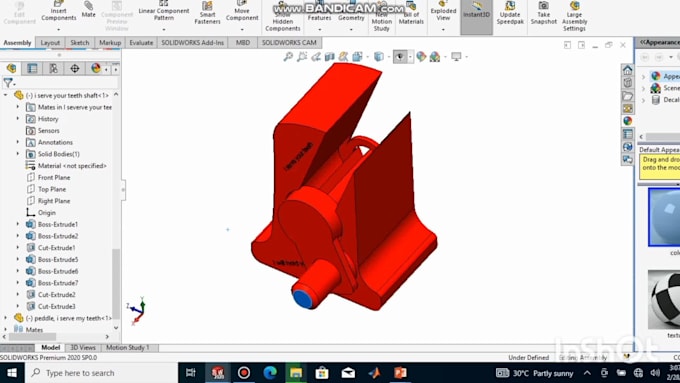Expand the History folder in tree

click(18, 118)
